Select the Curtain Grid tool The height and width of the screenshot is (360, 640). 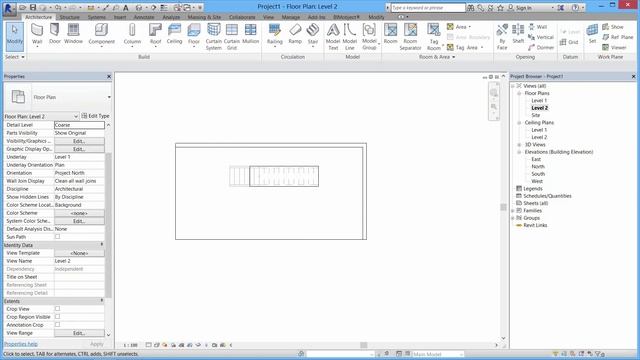(x=231, y=36)
